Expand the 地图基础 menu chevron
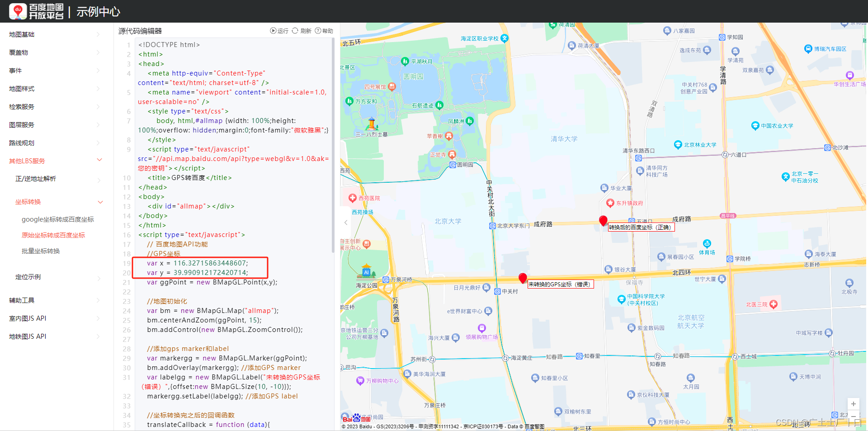Viewport: 868px width, 431px height. (x=98, y=34)
